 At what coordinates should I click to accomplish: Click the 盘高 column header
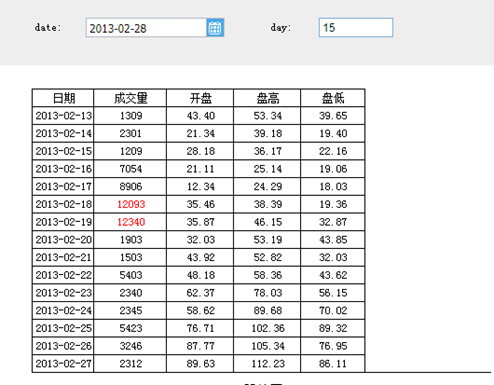[267, 98]
